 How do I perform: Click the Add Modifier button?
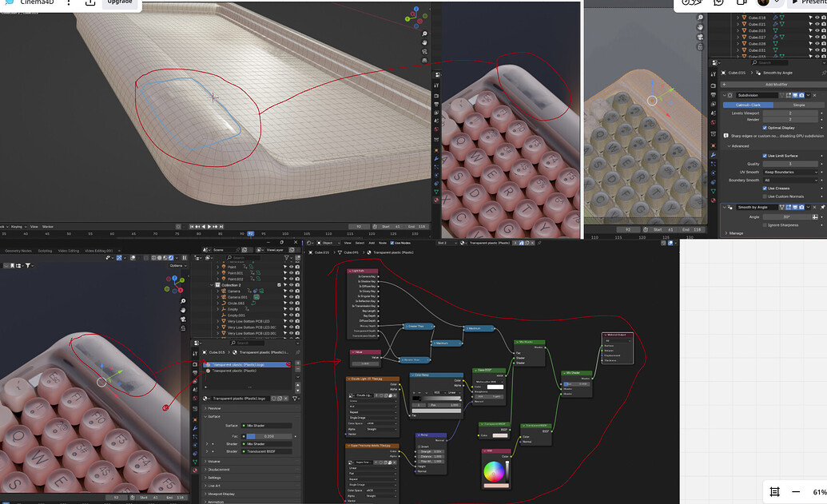(x=777, y=85)
